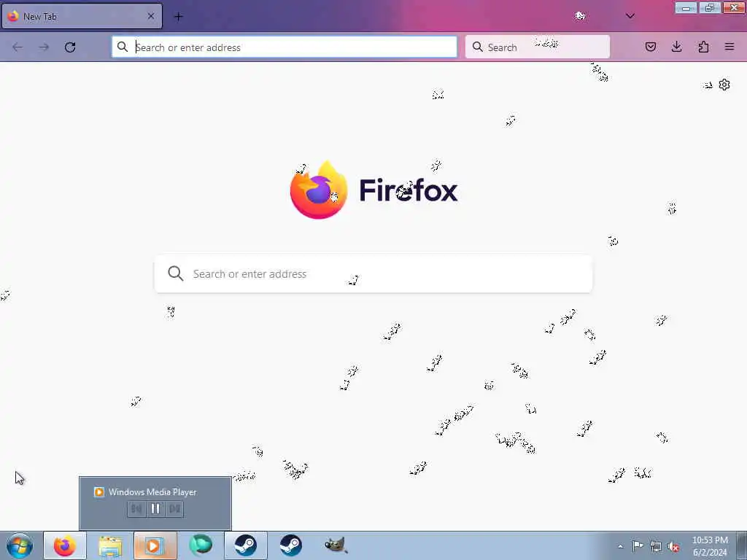Open the clock showing 10:53 PM

710,546
